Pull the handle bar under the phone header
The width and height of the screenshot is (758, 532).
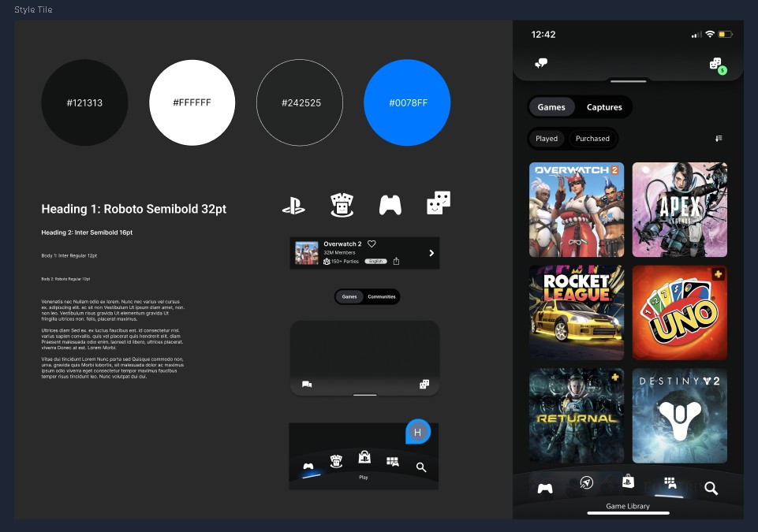(x=629, y=81)
